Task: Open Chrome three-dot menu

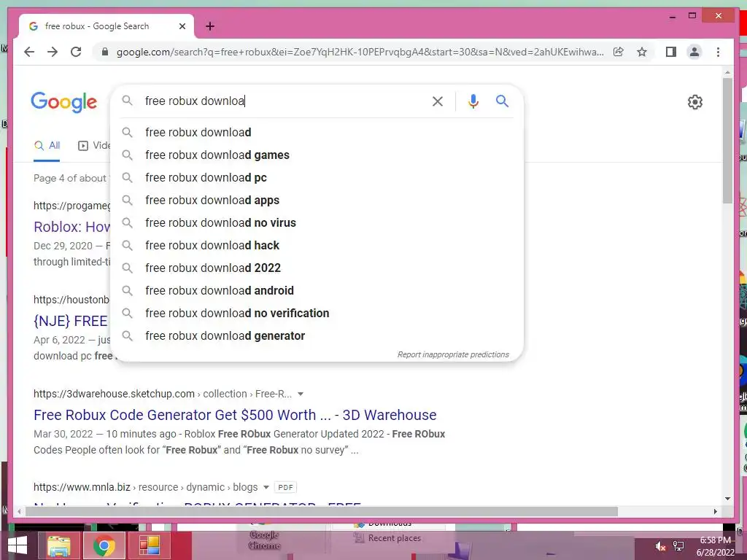Action: 718,52
